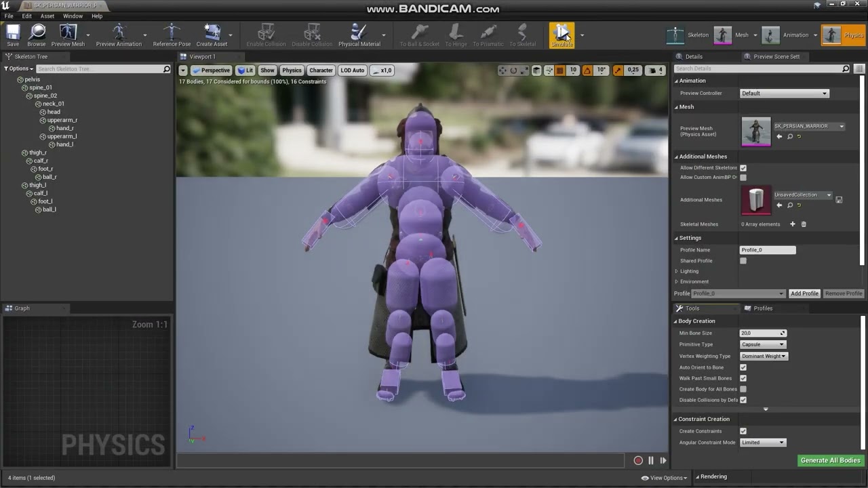Click the Reference Pose toolbar icon
This screenshot has height=488, width=868.
172,35
